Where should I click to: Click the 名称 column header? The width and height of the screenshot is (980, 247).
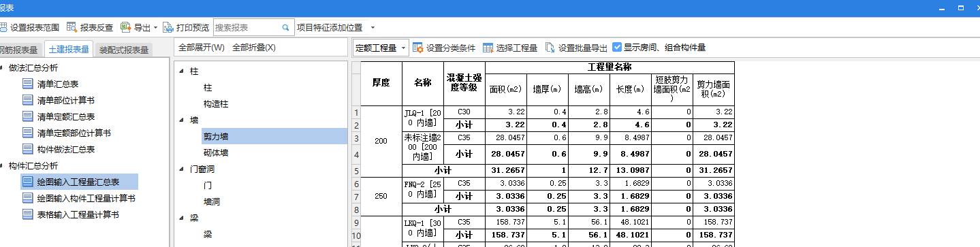pyautogui.click(x=422, y=83)
